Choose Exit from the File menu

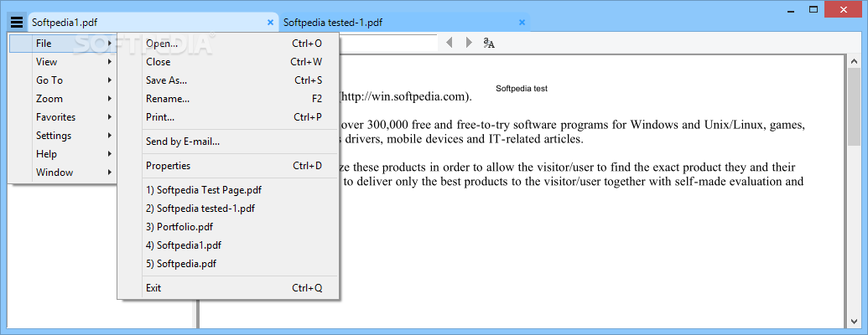click(228, 288)
